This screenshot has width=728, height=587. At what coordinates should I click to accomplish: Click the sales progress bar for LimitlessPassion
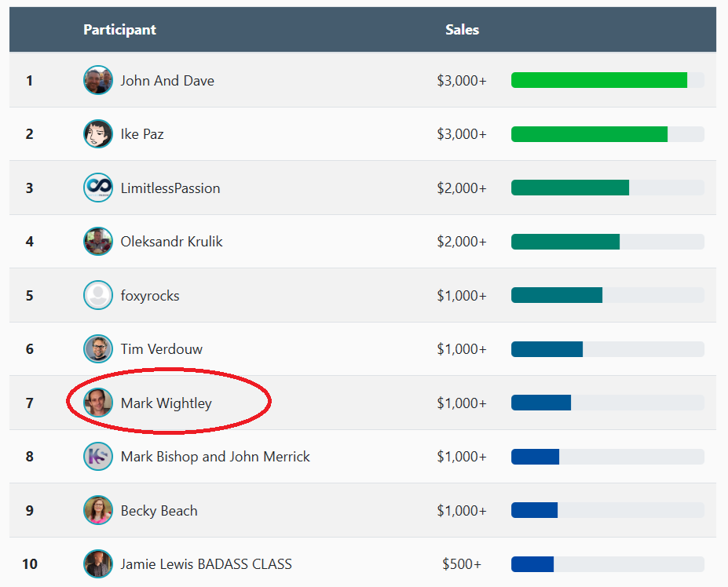pos(569,188)
